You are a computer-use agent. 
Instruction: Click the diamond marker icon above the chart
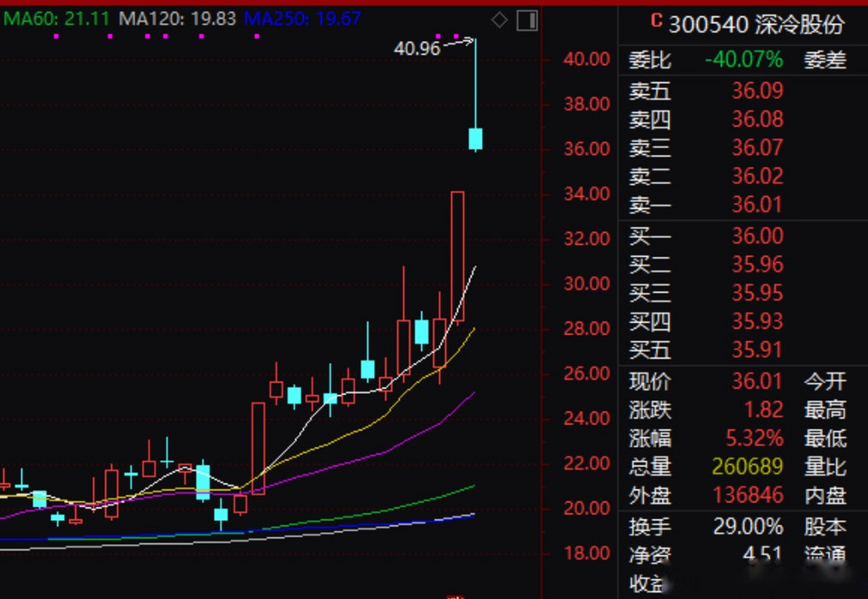[x=499, y=21]
